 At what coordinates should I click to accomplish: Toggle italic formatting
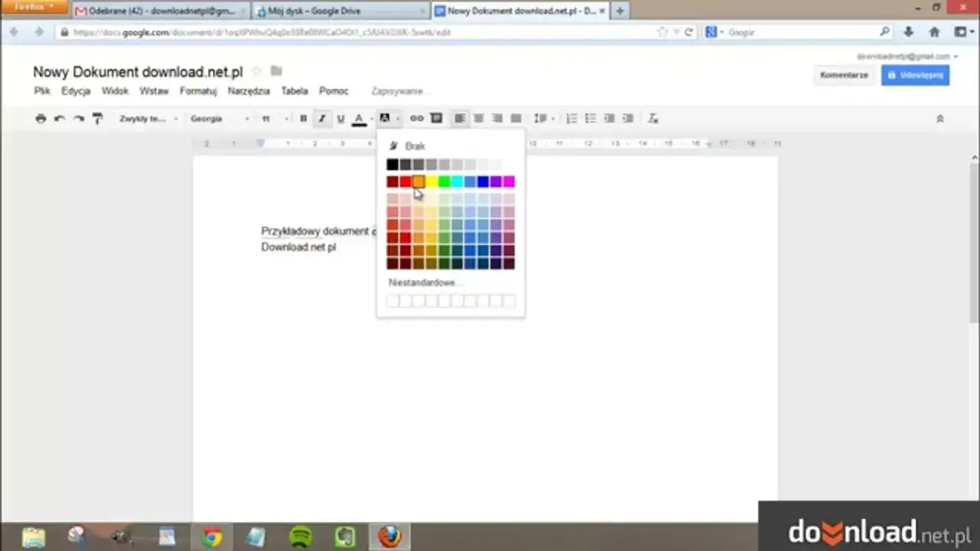click(x=322, y=119)
